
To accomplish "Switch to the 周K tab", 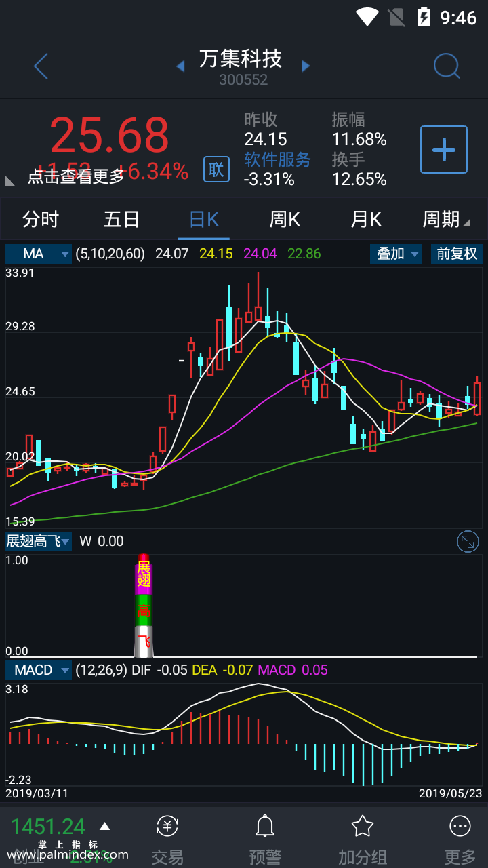I will [x=285, y=220].
